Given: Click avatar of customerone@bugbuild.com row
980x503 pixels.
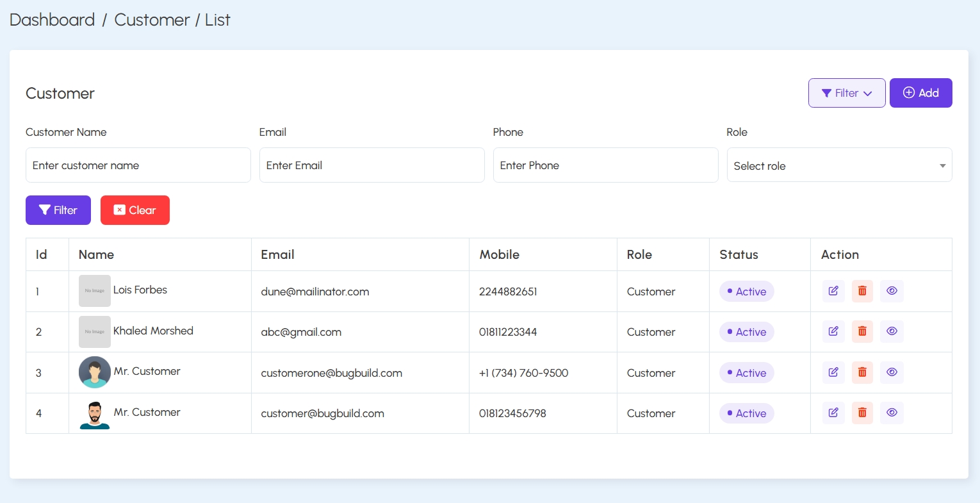Looking at the screenshot, I should point(95,372).
